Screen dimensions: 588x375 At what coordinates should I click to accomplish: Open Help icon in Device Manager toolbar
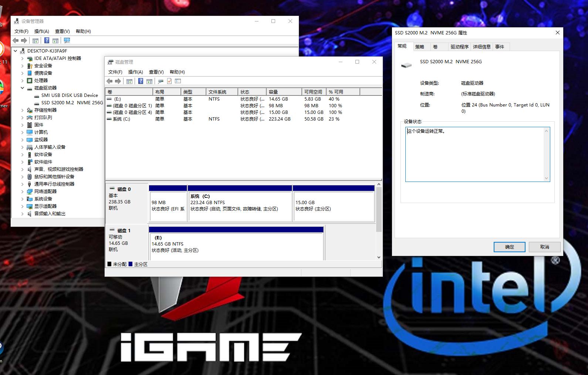pos(47,40)
